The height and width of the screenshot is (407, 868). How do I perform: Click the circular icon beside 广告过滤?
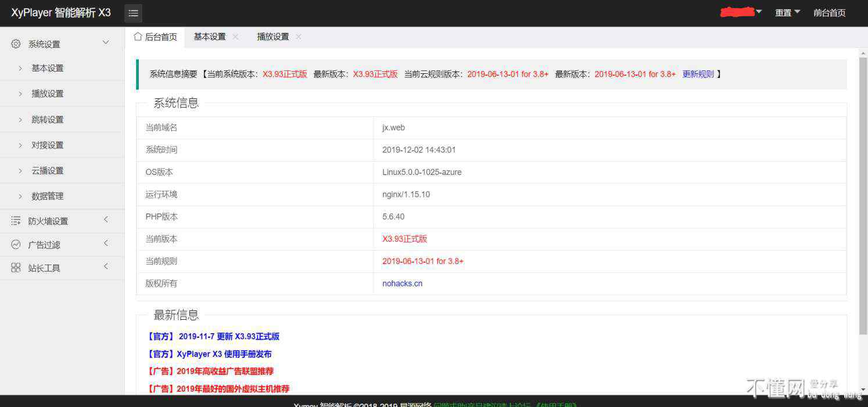tap(16, 245)
